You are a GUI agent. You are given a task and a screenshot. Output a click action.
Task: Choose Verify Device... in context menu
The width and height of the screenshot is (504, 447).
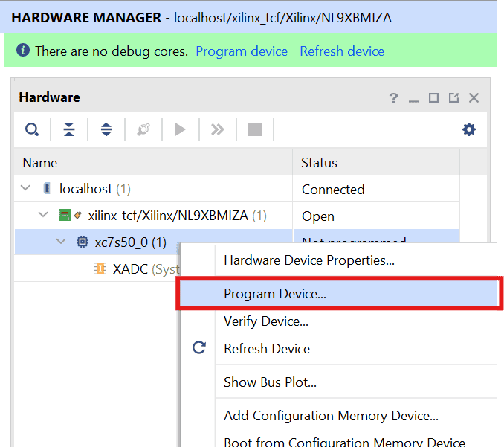pos(266,321)
